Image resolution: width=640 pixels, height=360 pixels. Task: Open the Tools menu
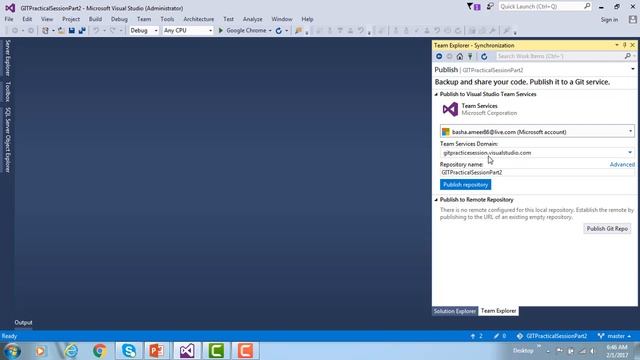point(167,19)
